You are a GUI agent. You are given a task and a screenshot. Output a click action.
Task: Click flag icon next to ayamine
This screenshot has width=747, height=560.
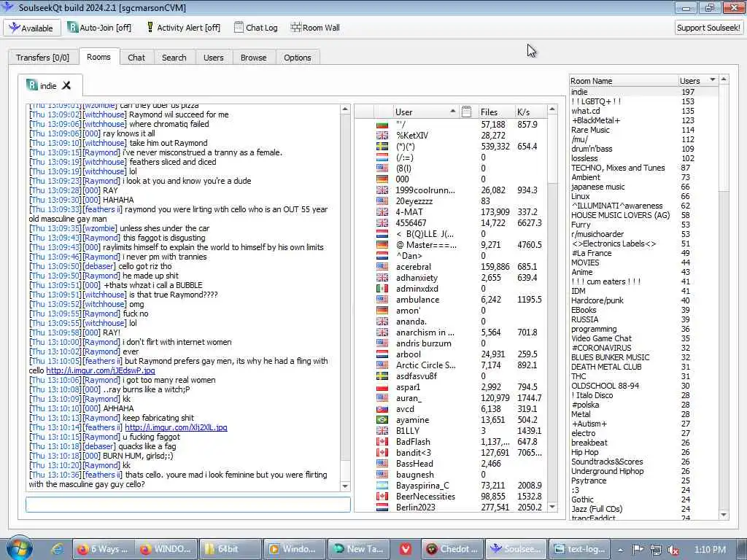(382, 420)
